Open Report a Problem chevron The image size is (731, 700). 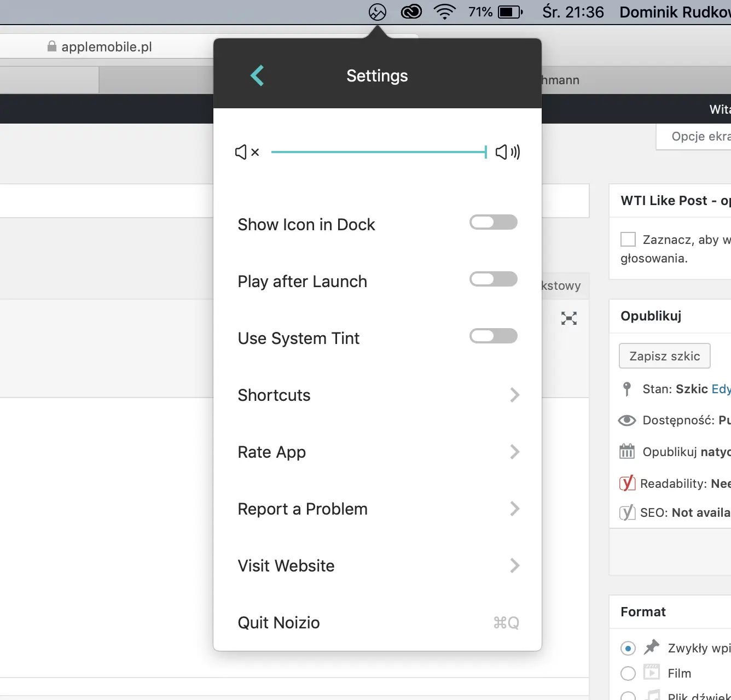click(x=514, y=509)
